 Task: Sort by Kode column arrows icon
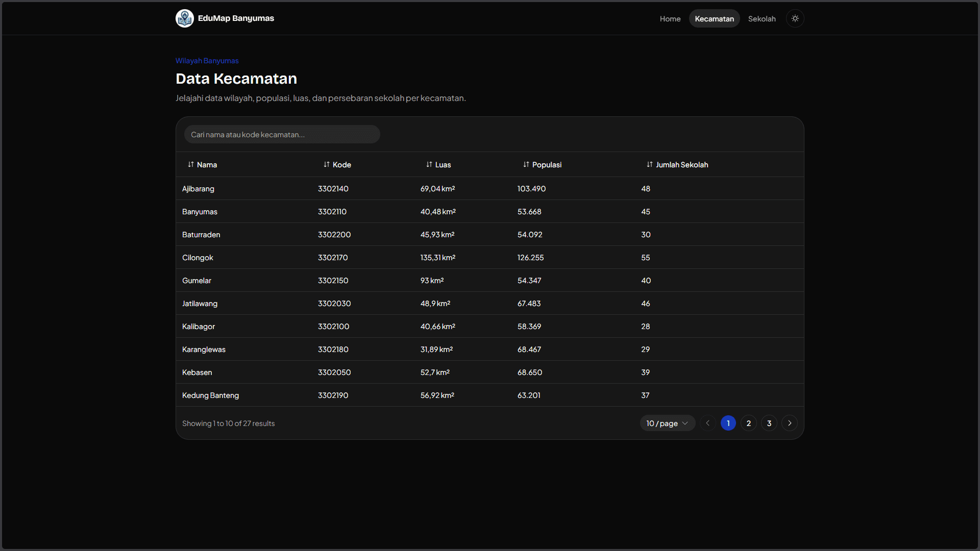(327, 164)
